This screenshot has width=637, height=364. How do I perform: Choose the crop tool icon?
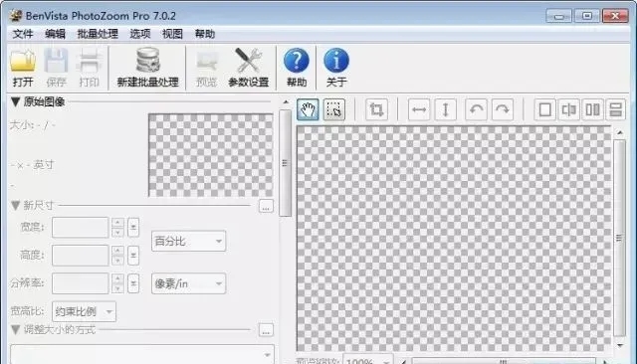[376, 109]
